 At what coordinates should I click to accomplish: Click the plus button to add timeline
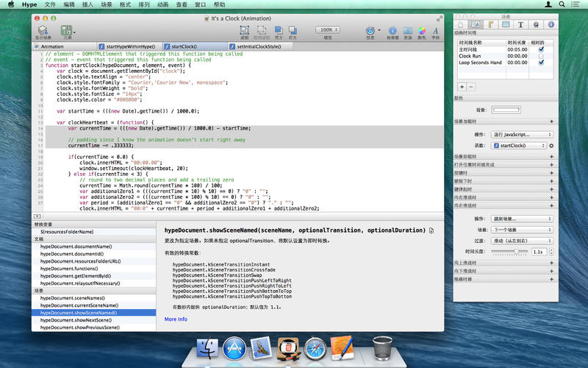point(462,86)
